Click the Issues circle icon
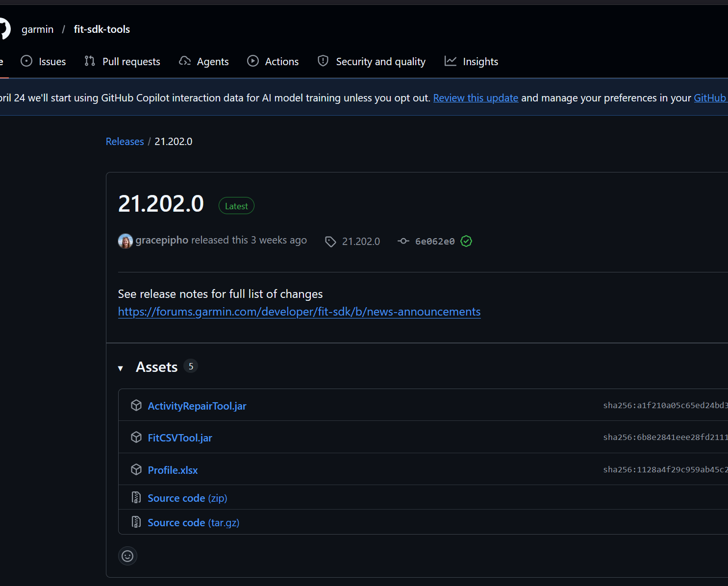Image resolution: width=728 pixels, height=586 pixels. point(26,61)
